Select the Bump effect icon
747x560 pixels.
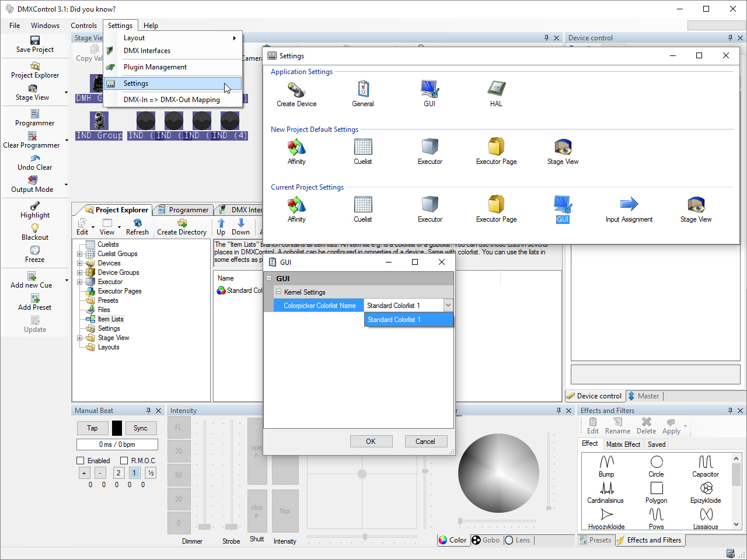606,463
